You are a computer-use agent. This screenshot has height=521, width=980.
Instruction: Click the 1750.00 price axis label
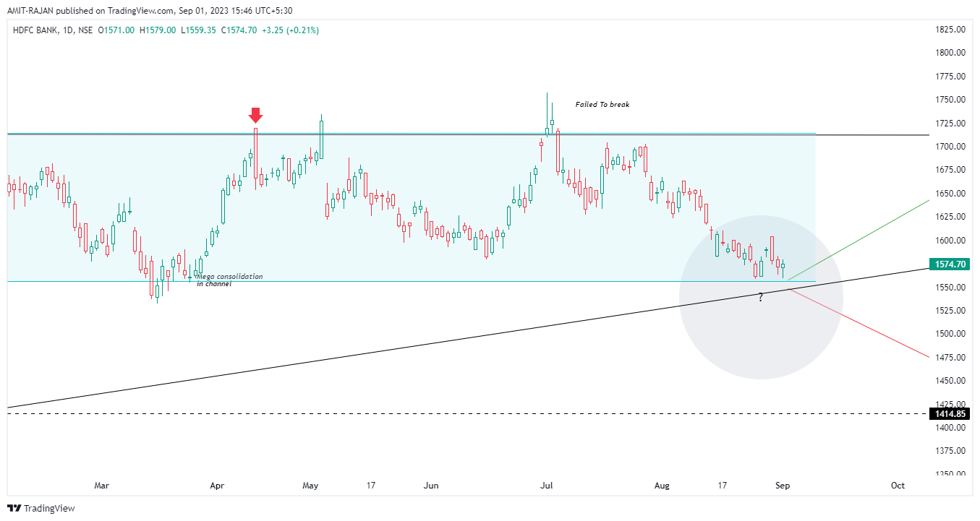pos(950,100)
